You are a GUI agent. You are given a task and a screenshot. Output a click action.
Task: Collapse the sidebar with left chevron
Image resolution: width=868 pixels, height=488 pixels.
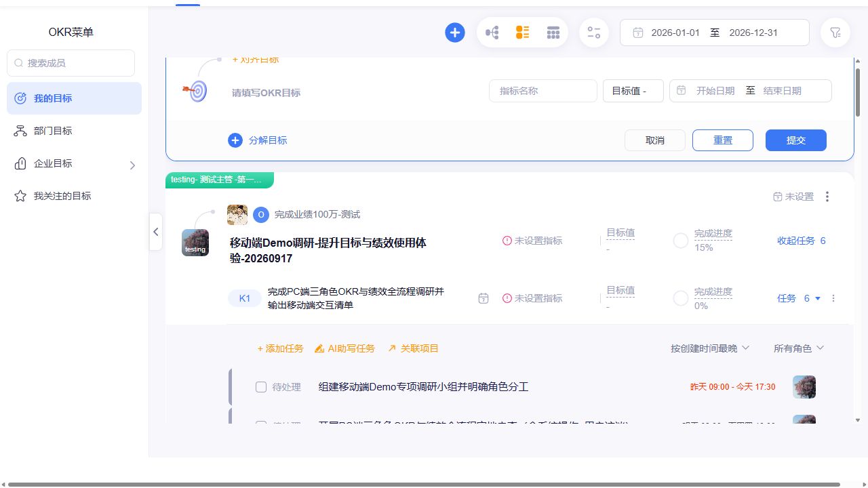pyautogui.click(x=156, y=232)
